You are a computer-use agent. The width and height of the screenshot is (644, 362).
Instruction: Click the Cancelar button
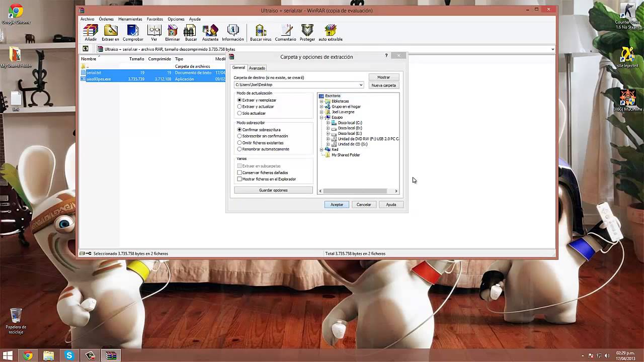tap(364, 205)
